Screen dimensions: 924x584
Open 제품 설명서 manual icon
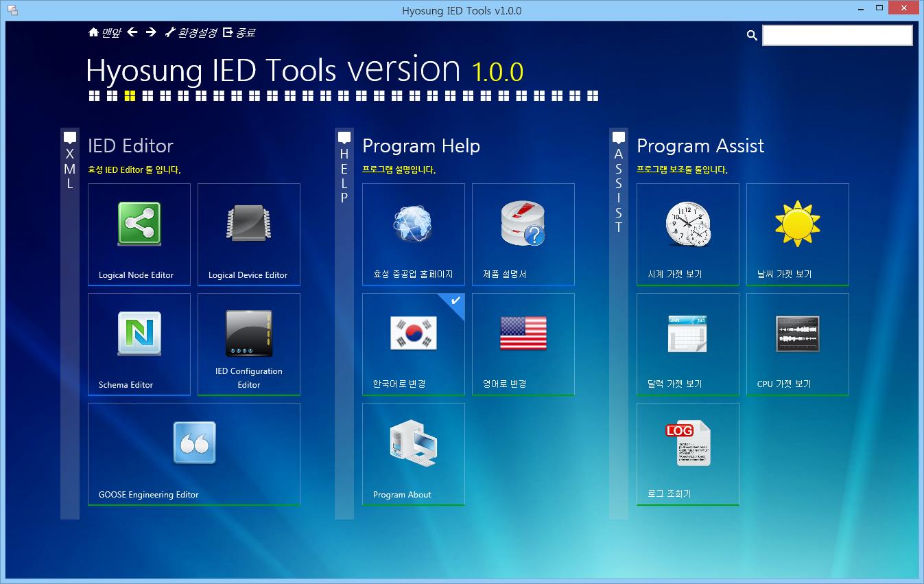523,224
